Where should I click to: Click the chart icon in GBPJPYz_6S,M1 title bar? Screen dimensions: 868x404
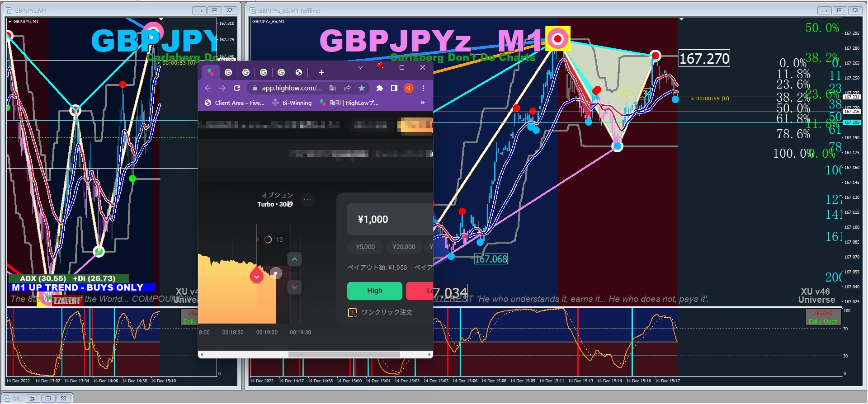(x=252, y=10)
